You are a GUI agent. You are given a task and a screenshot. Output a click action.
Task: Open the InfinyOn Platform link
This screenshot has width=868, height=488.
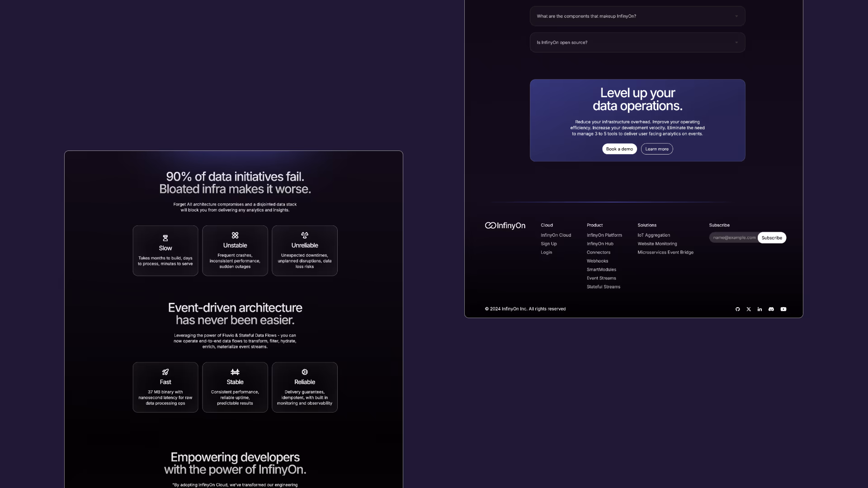coord(604,235)
